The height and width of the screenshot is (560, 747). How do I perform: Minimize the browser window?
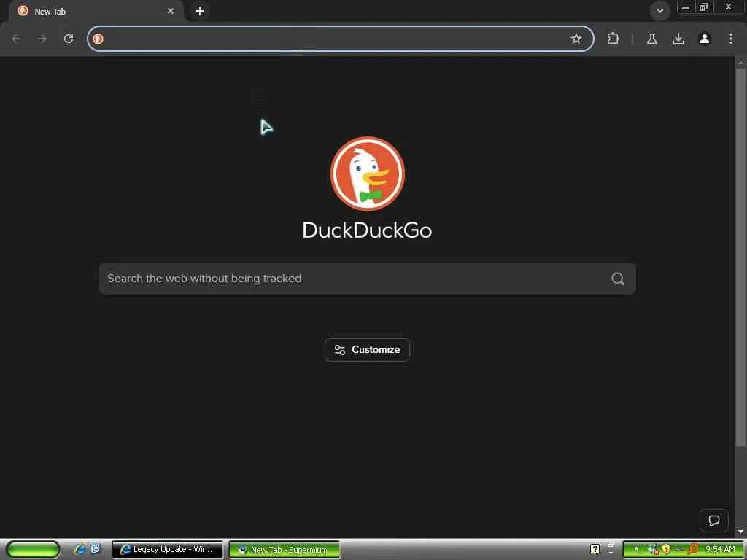686,8
